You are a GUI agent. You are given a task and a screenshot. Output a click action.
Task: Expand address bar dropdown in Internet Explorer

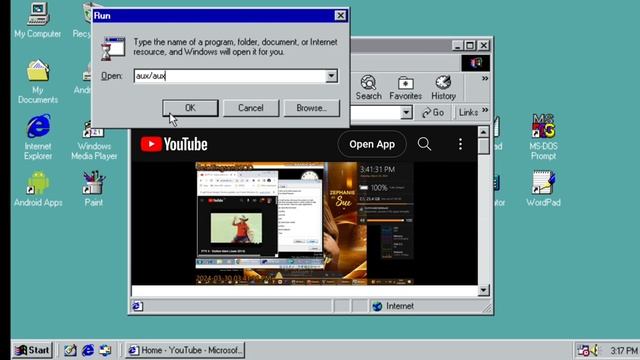pos(406,112)
